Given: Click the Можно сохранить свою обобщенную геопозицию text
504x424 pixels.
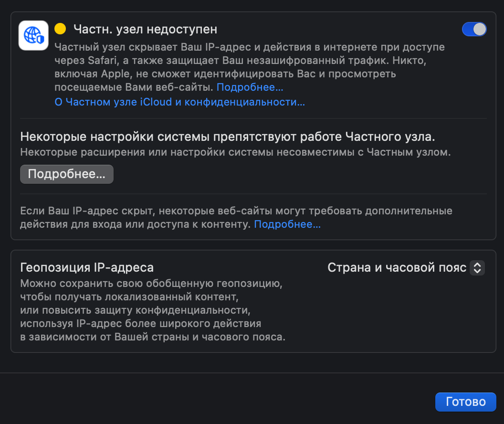Looking at the screenshot, I should 152,284.
